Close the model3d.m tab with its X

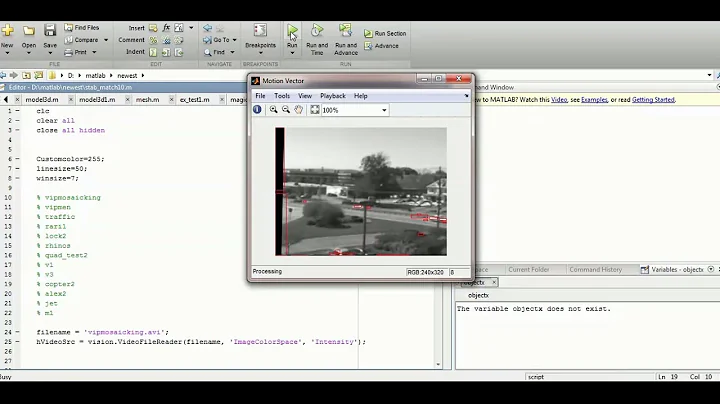tap(71, 100)
